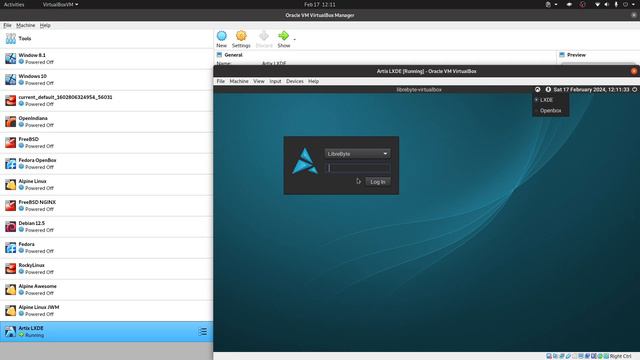
Task: Click the accessibility icon in greeter panel
Action: point(548,89)
